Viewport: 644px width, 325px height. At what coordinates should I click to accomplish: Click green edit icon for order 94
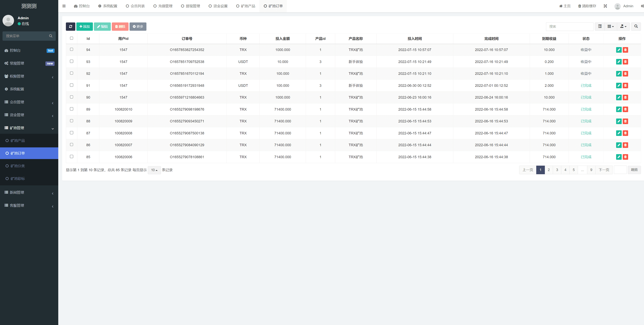[x=619, y=50]
